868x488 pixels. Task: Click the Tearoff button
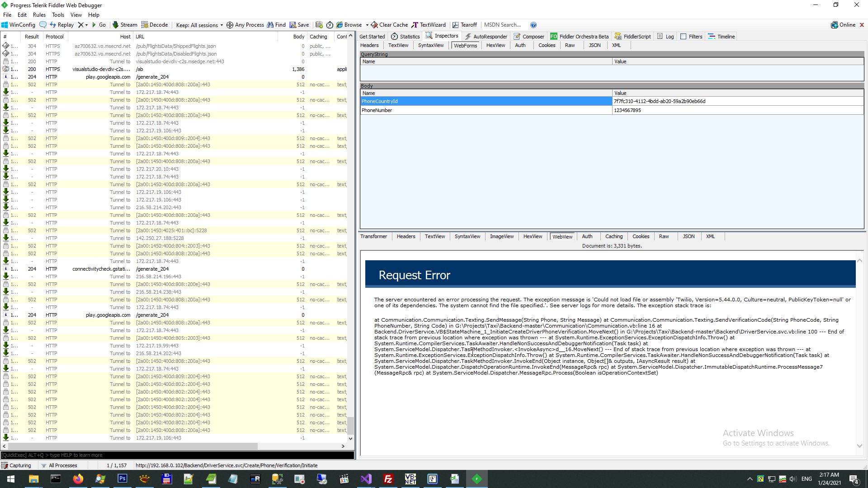465,25
